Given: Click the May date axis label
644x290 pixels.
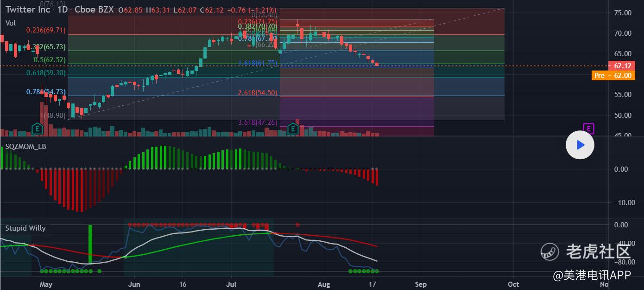Looking at the screenshot, I should tap(45, 284).
